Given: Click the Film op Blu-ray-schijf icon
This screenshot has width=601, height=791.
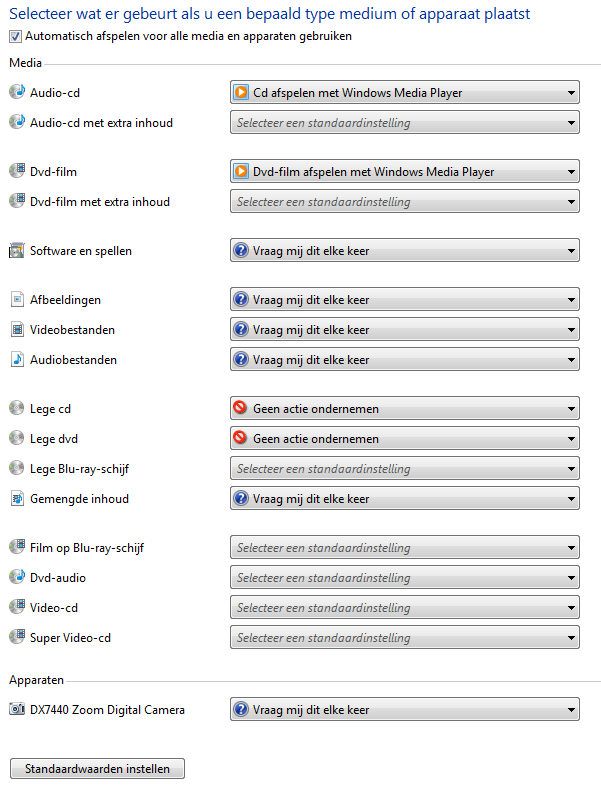Looking at the screenshot, I should (17, 547).
